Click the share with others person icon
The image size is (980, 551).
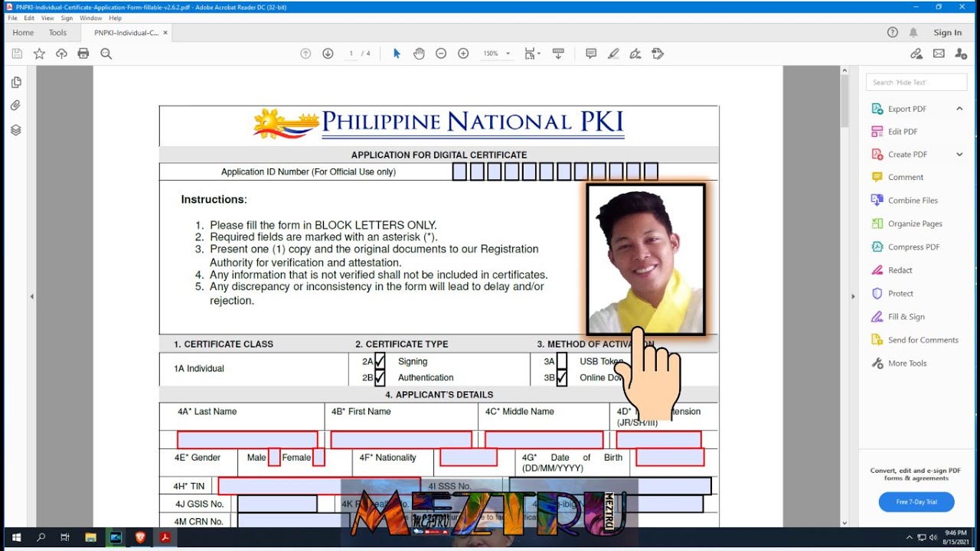[x=960, y=54]
